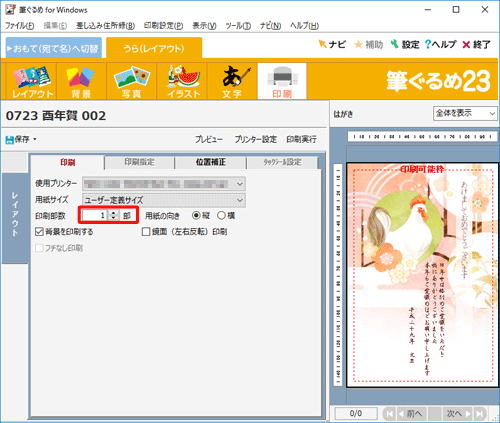
Task: Maximize the 筆ぐるめ window
Action: pyautogui.click(x=456, y=10)
